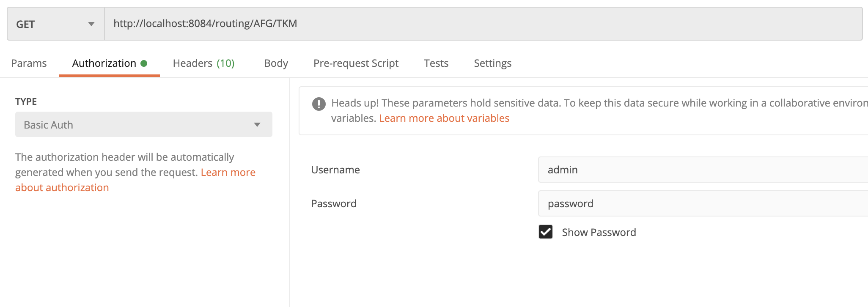Focus the Username input field
868x307 pixels.
pyautogui.click(x=702, y=170)
